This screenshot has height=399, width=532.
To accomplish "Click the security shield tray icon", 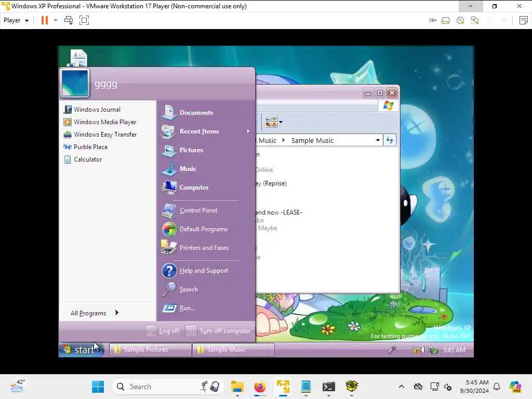I will click(433, 350).
